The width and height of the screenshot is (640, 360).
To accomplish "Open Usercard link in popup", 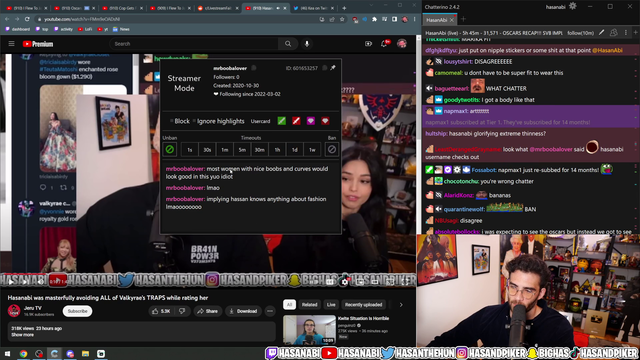I will pos(260,121).
